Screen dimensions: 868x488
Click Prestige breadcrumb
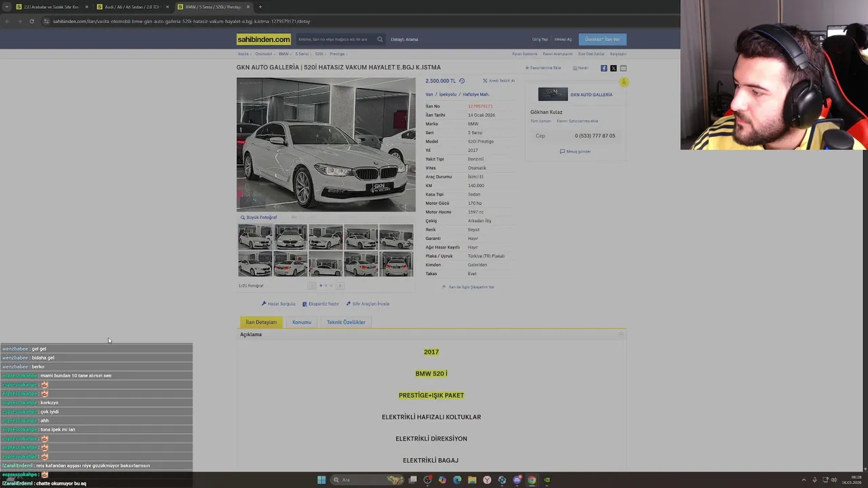[x=337, y=54]
